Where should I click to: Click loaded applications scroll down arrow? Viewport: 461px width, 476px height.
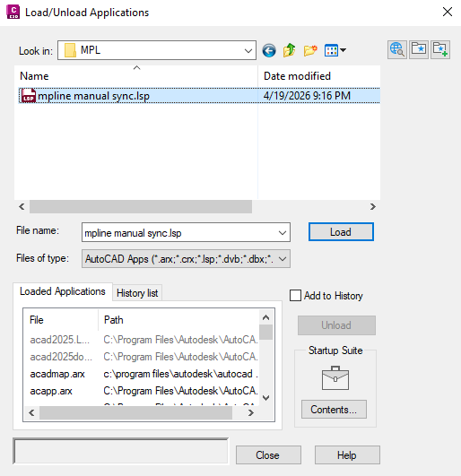point(266,398)
